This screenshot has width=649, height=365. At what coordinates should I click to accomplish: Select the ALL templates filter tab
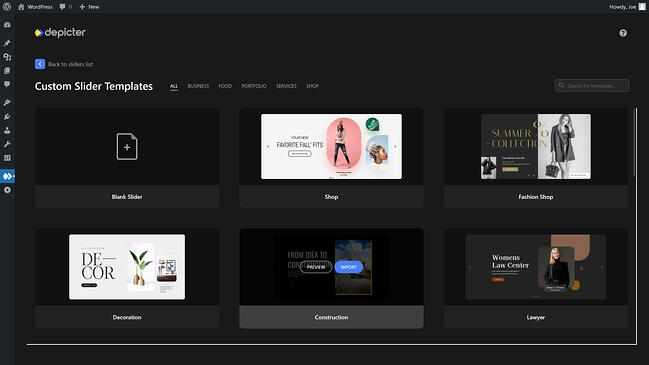point(174,86)
